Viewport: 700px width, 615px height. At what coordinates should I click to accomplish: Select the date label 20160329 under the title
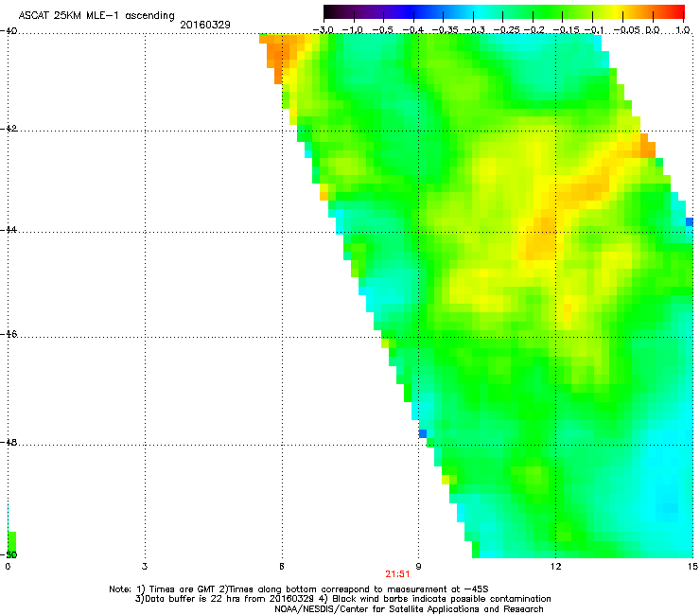coord(205,25)
